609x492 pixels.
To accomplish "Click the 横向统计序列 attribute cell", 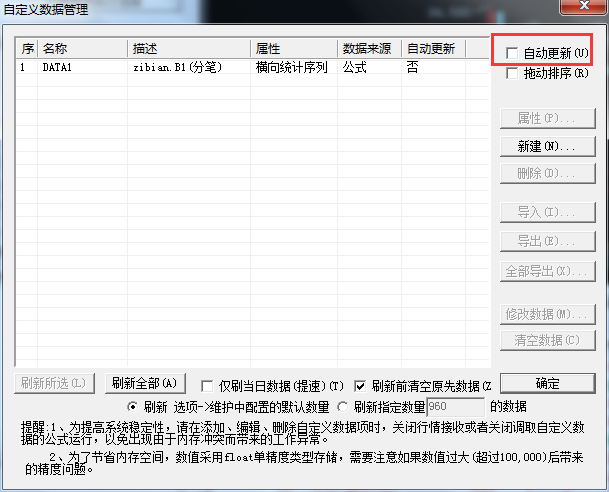I will pos(292,68).
